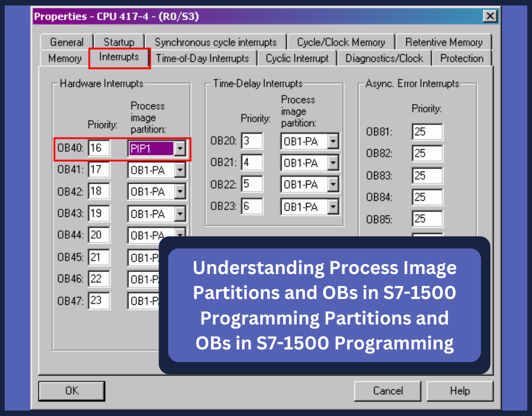Open the OB20 time-delay partition dropdown
Image resolution: width=532 pixels, height=416 pixels.
coord(335,141)
